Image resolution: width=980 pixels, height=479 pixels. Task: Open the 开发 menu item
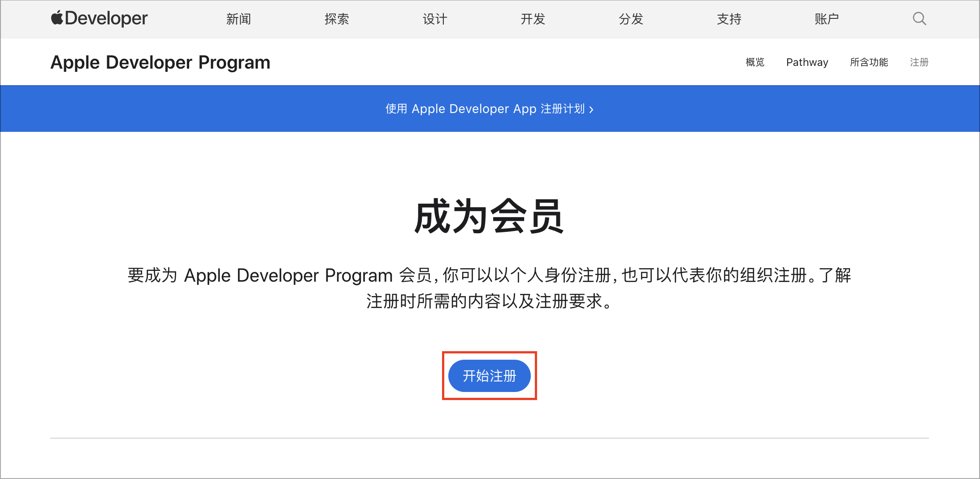(533, 19)
